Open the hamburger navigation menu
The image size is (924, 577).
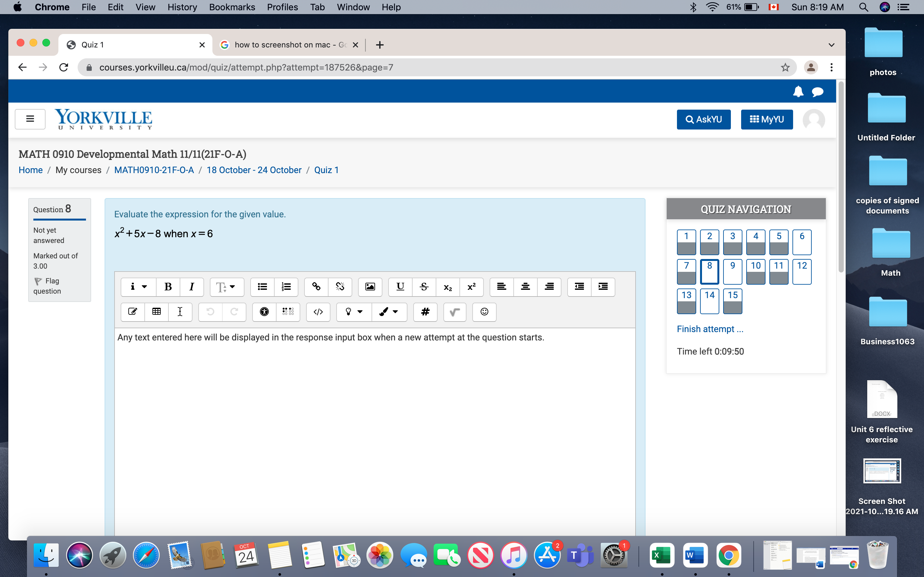(x=30, y=119)
